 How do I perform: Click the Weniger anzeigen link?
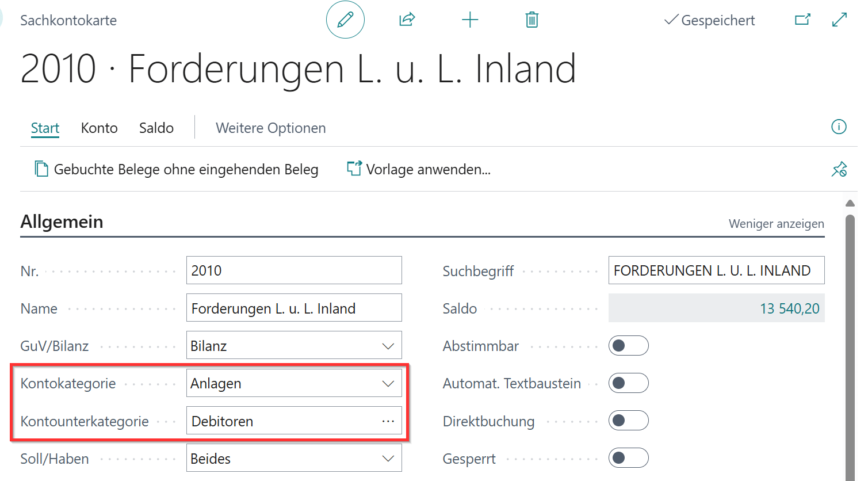[776, 224]
